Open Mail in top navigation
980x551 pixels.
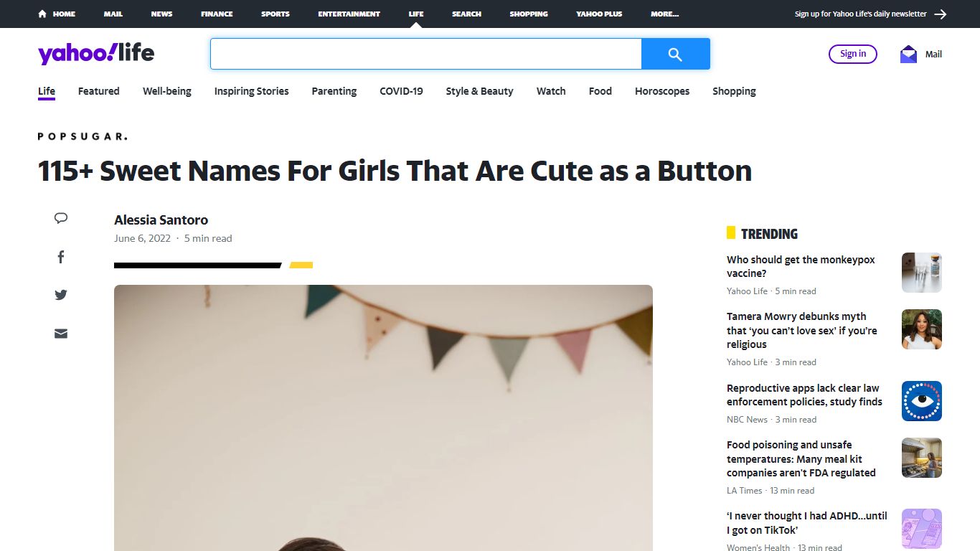coord(113,14)
